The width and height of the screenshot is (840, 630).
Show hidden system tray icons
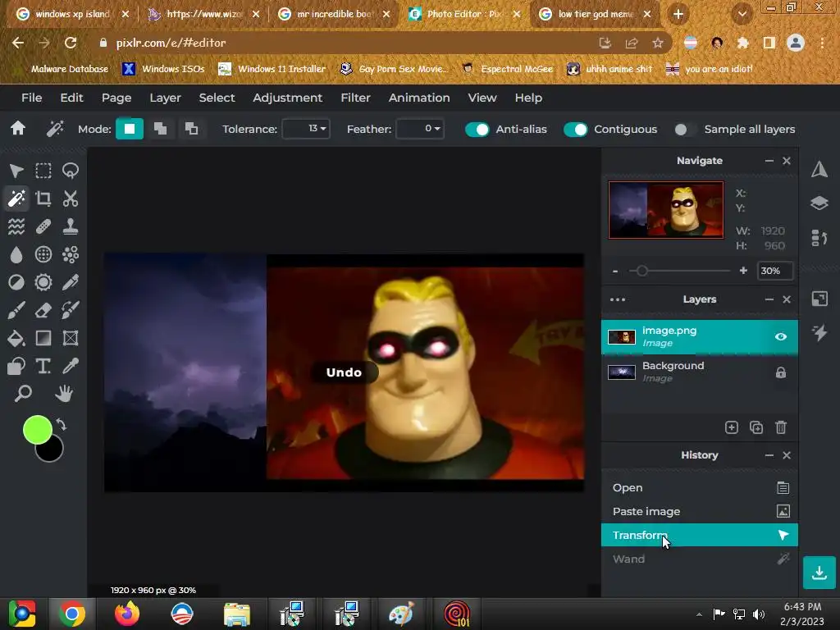[699, 614]
